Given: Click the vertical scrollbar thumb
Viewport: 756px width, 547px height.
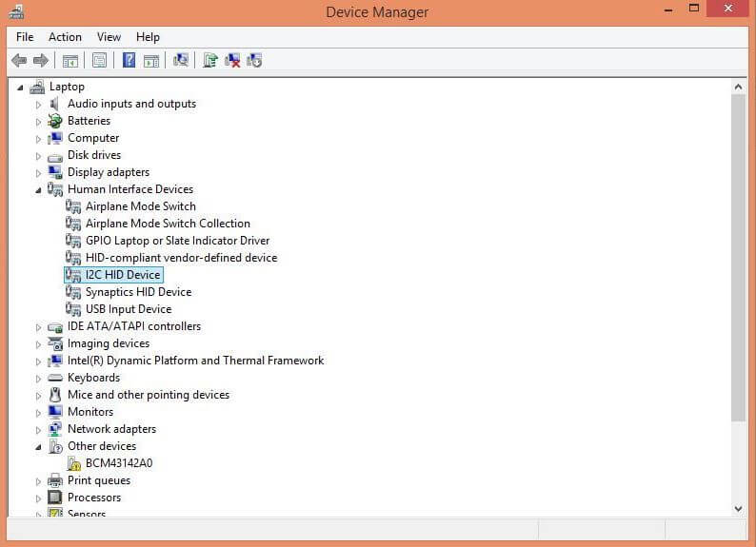Looking at the screenshot, I should [738, 258].
